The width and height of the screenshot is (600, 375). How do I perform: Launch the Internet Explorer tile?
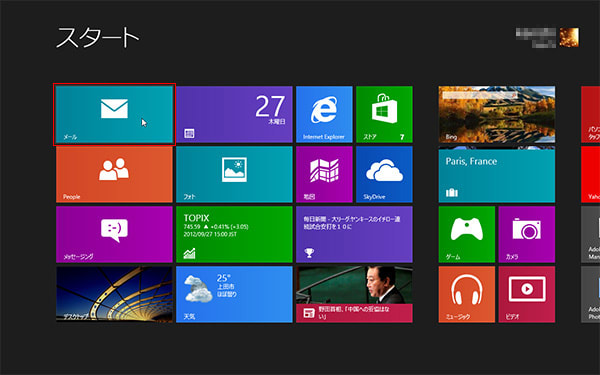(324, 114)
